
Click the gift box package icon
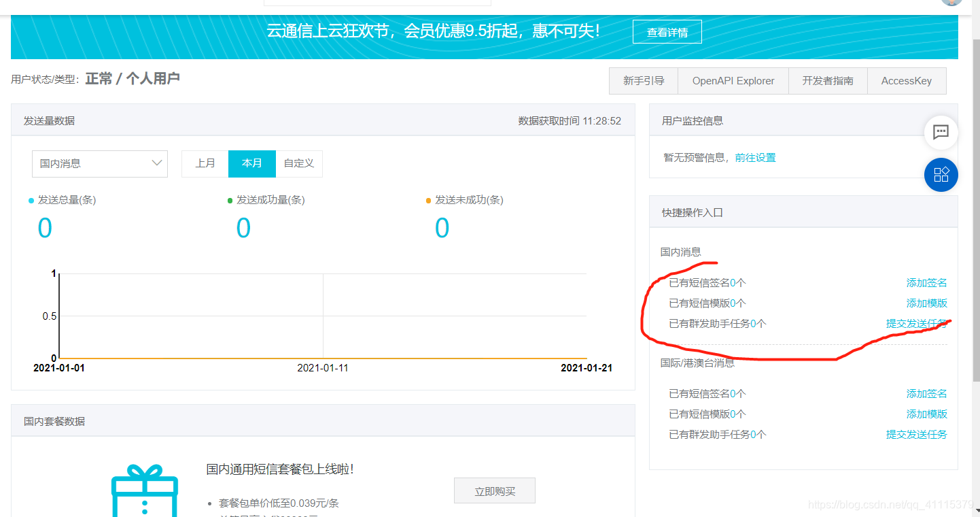(144, 491)
